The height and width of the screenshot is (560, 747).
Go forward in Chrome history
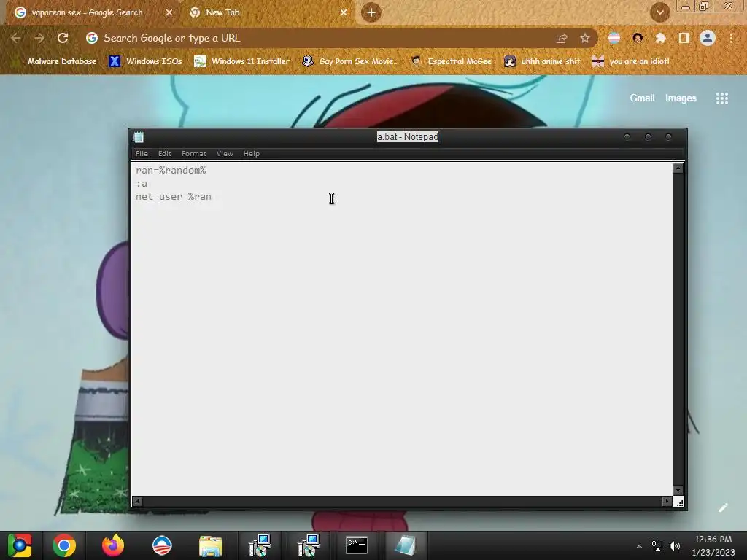click(x=39, y=38)
